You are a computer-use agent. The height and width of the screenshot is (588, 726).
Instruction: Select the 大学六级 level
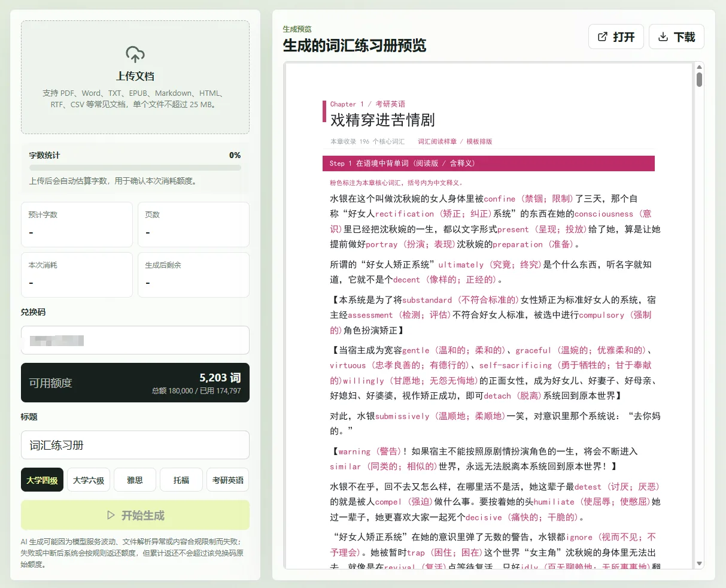[x=89, y=480]
